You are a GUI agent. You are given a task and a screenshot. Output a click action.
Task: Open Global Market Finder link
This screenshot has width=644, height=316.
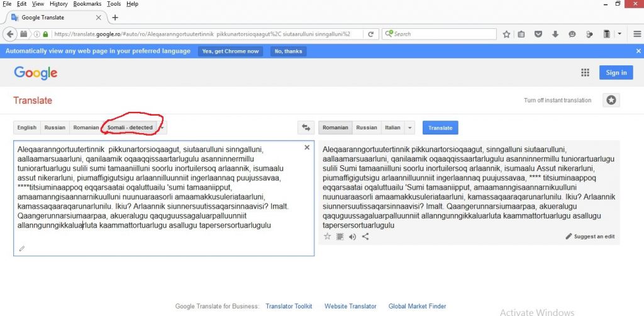418,306
